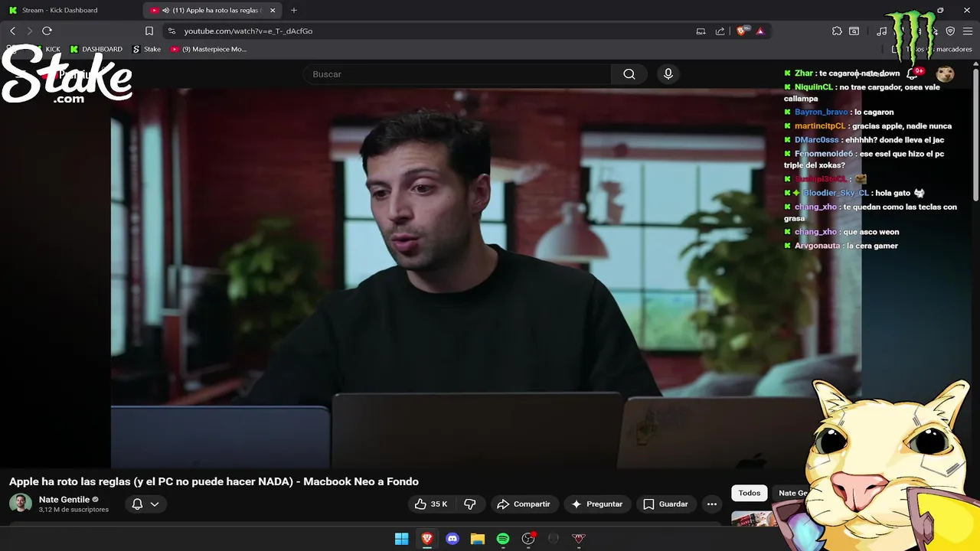The height and width of the screenshot is (551, 980).
Task: Activate voice search microphone icon
Action: point(668,74)
